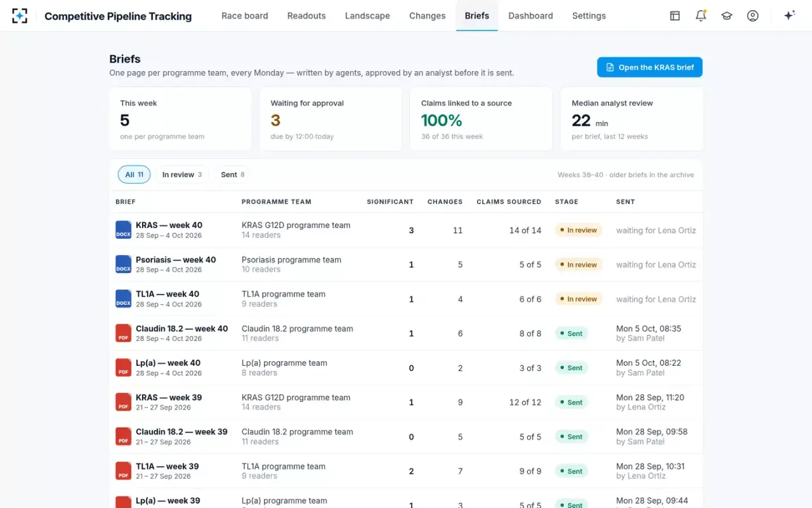The width and height of the screenshot is (812, 508).
Task: Click '14 of 14' claims sourced value
Action: [525, 231]
